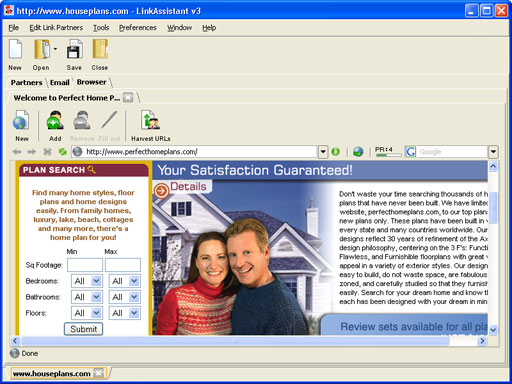Click the Done status bar globe icon
The image size is (512, 384).
coord(15,353)
